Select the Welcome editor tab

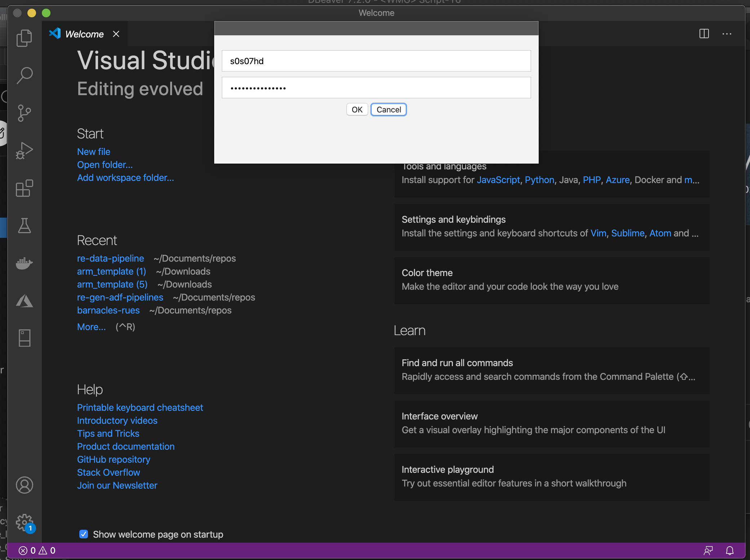tap(84, 34)
